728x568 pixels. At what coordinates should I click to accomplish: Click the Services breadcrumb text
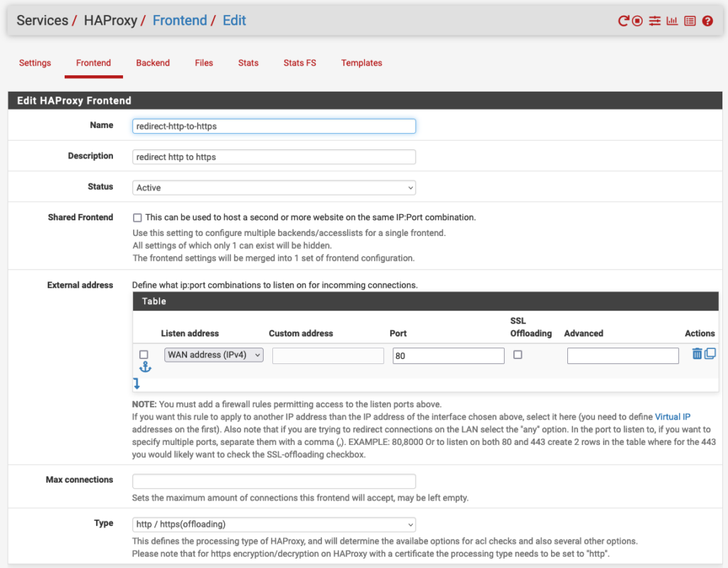click(42, 21)
